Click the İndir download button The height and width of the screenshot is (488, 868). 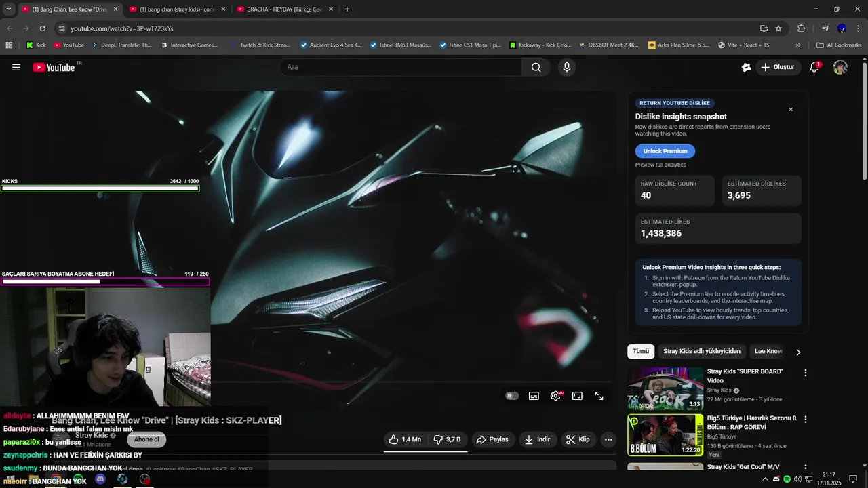coord(537,439)
